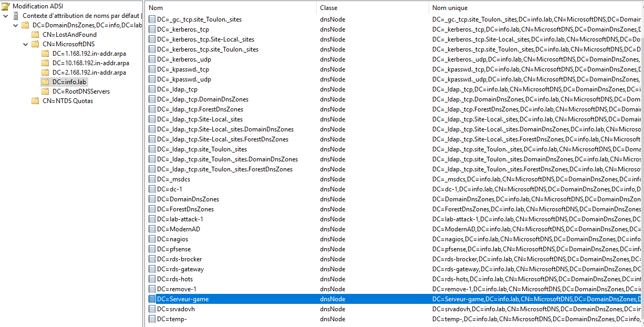Click the CN=LostAndFound folder icon

pyautogui.click(x=35, y=35)
